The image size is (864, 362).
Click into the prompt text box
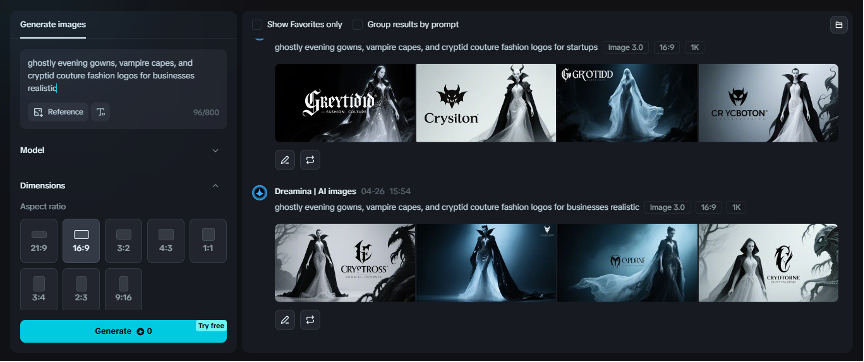(123, 76)
